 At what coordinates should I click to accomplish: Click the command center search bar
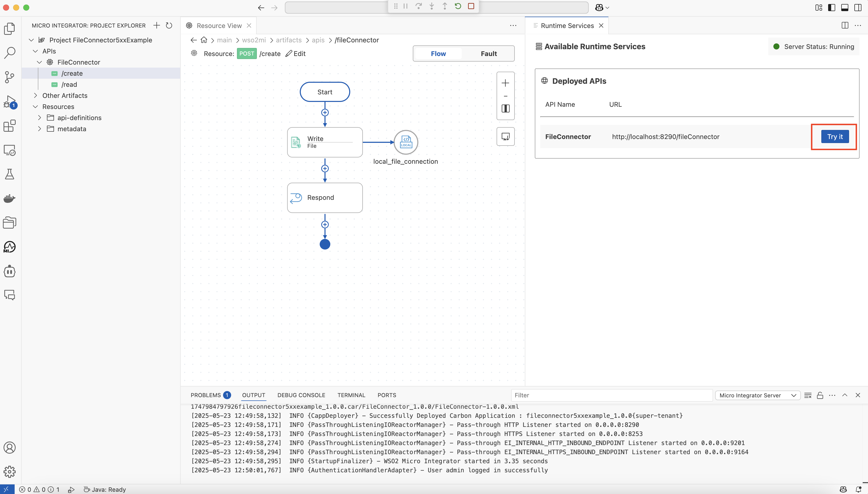point(436,8)
